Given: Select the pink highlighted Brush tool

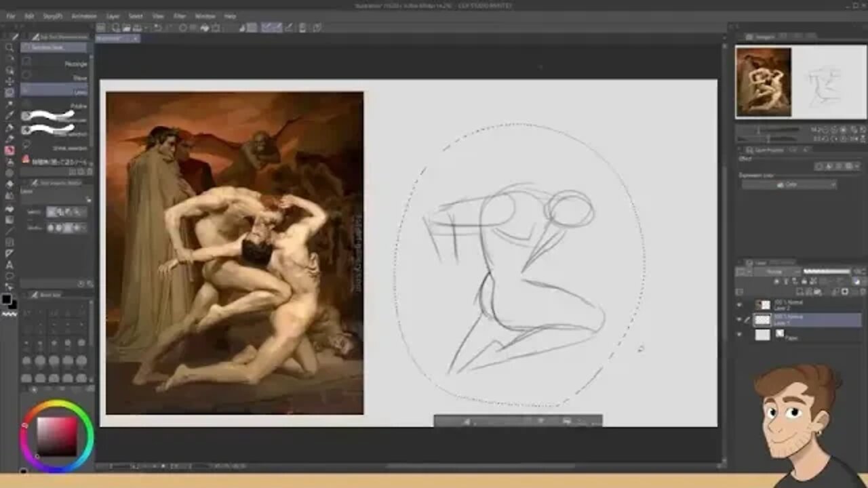Looking at the screenshot, I should [9, 150].
